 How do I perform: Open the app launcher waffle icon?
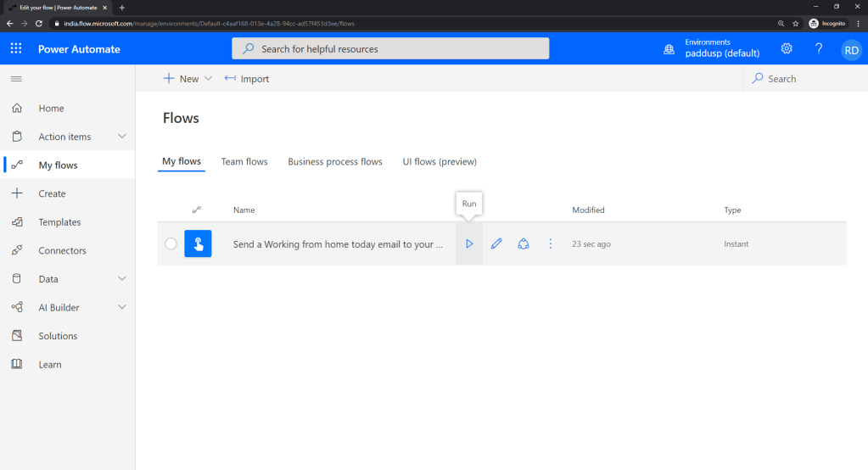pyautogui.click(x=16, y=49)
